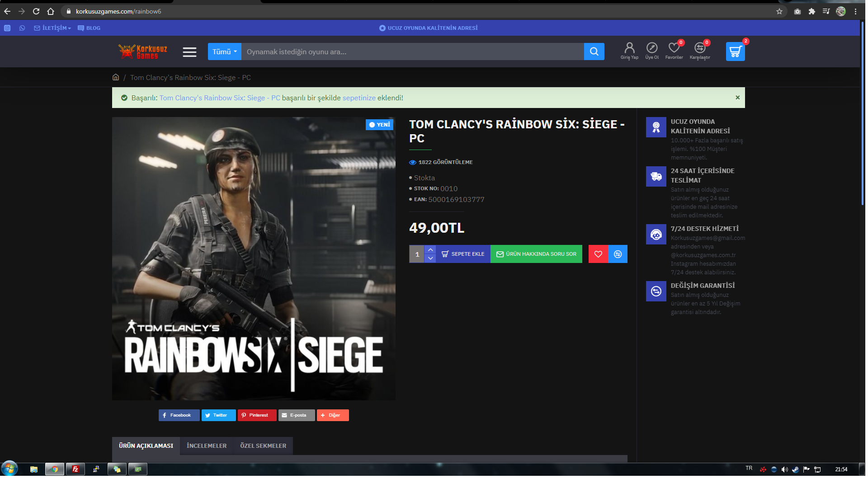The image size is (868, 488).
Task: Switch to the İNCELEMELER tab
Action: pyautogui.click(x=207, y=446)
